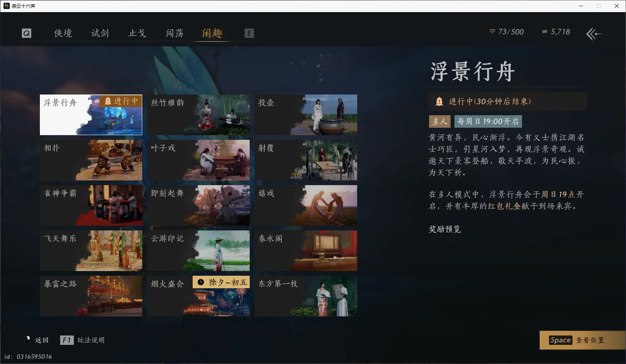Click the bell icon in 进行中 status bar
626x364 pixels.
[439, 102]
